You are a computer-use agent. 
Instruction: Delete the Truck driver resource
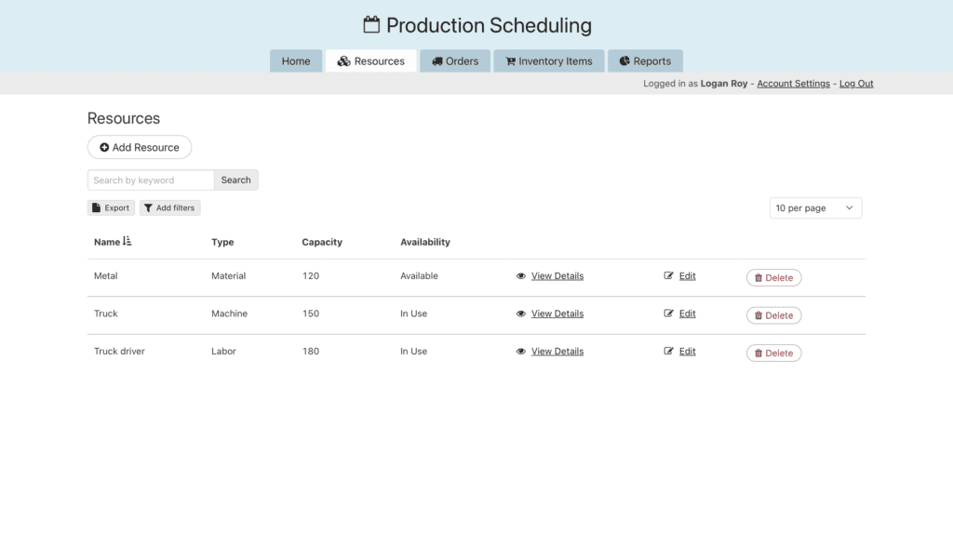pyautogui.click(x=773, y=353)
